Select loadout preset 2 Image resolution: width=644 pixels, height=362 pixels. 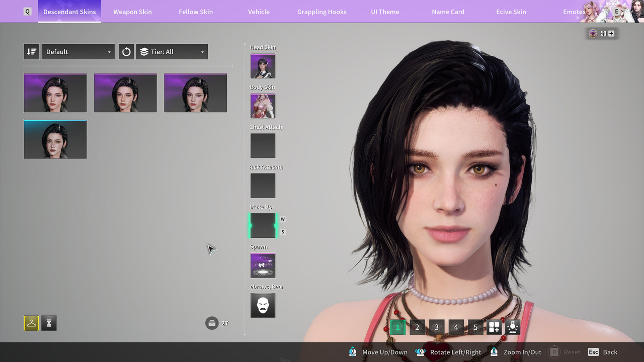click(x=417, y=327)
